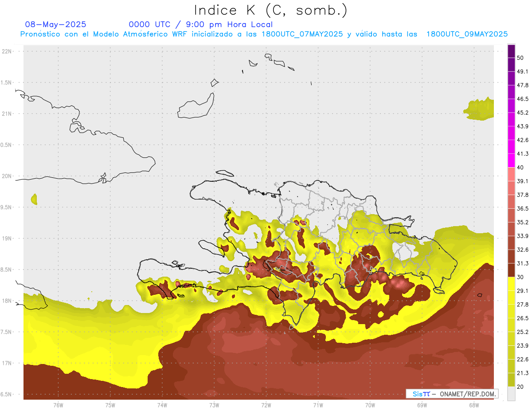Click the "74W" longitude axis label
532x411 pixels.
162,405
